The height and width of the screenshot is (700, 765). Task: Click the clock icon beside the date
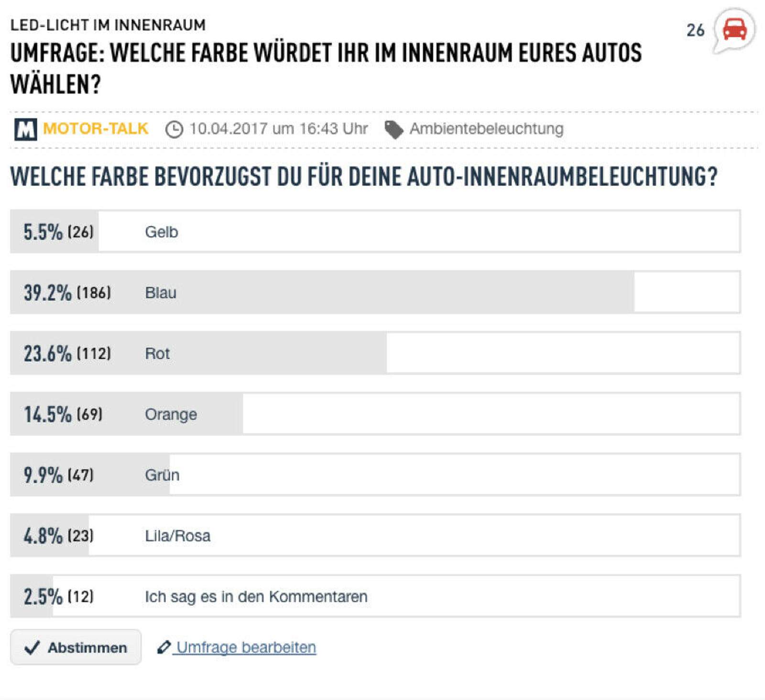174,130
